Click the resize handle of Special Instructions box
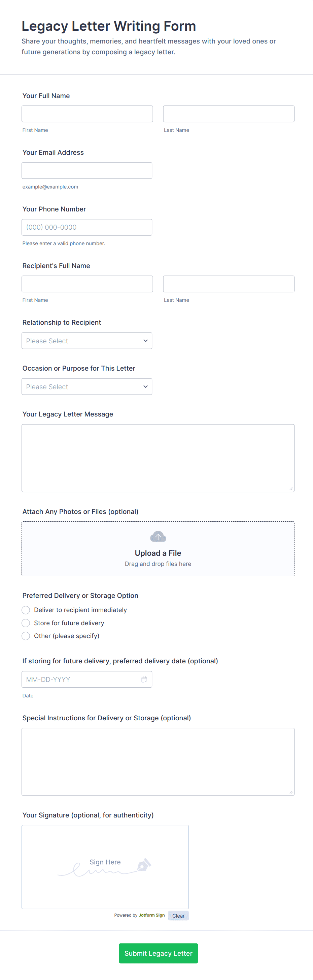313x980 pixels. 291,792
